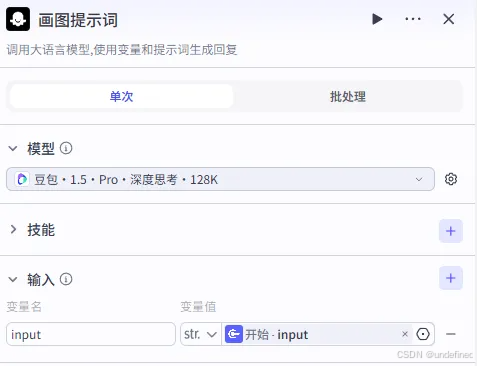This screenshot has height=366, width=477.
Task: Open the three-dots more options menu
Action: point(413,19)
